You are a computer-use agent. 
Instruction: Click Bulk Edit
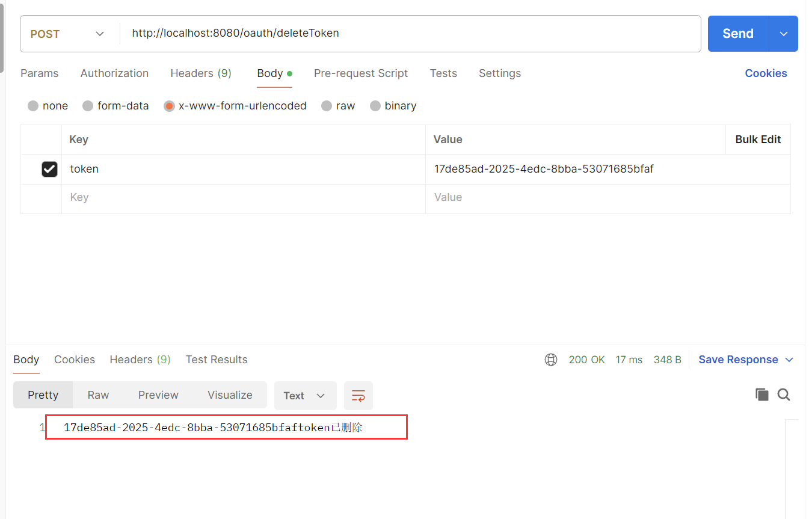click(x=758, y=140)
